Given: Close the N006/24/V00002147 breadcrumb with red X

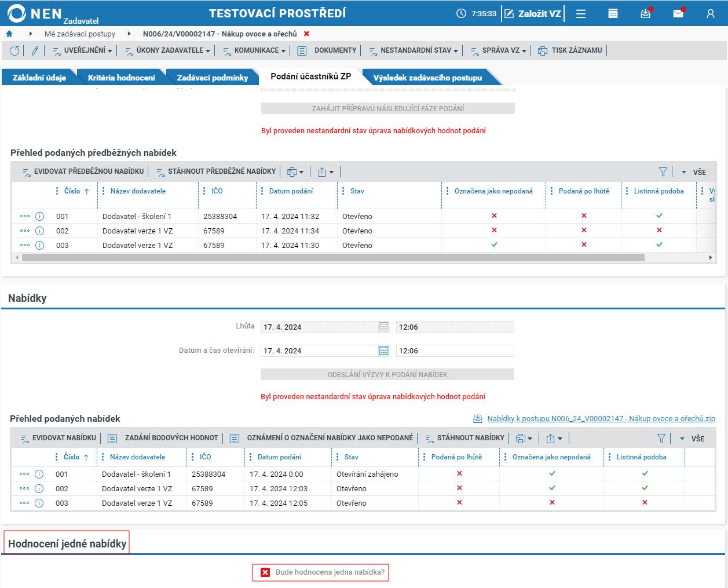Looking at the screenshot, I should pyautogui.click(x=307, y=34).
